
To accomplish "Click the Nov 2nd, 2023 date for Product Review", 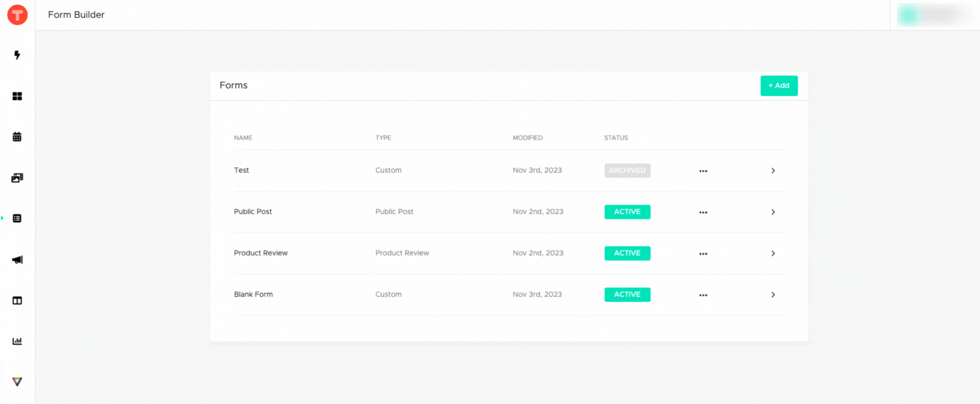I will [538, 252].
